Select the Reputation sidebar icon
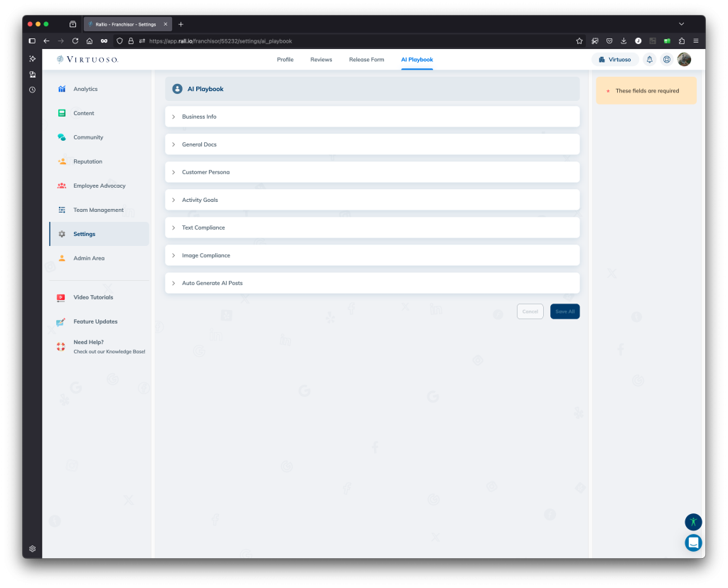 click(62, 161)
